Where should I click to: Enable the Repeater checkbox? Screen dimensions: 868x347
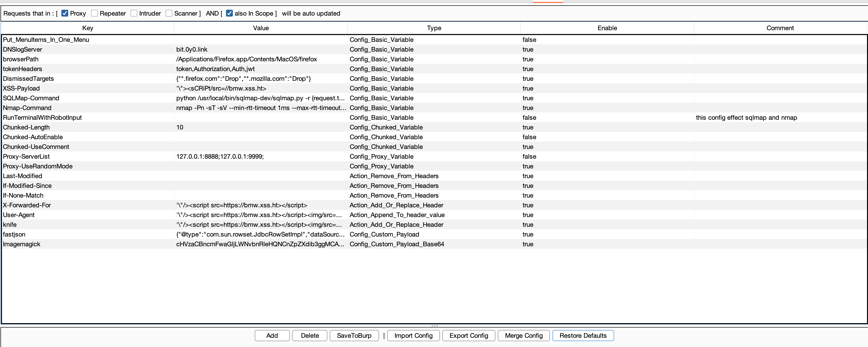95,13
